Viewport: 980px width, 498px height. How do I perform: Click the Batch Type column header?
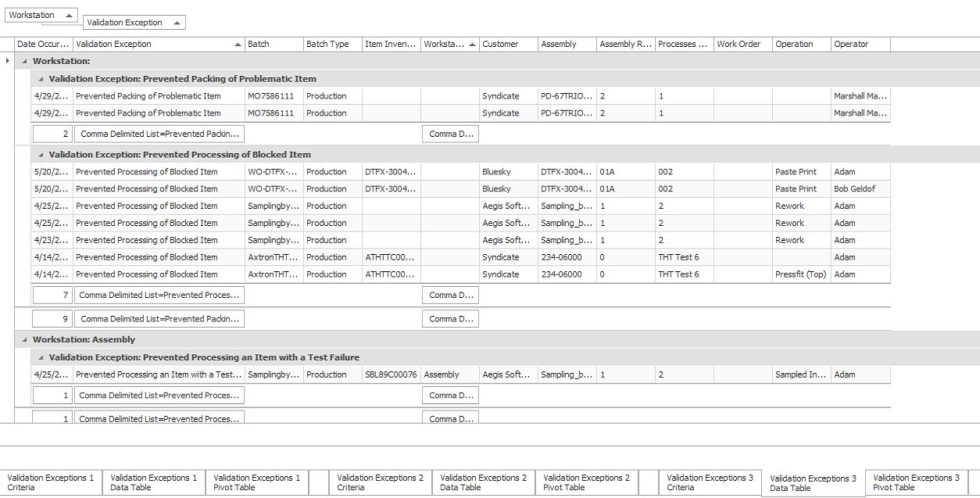(329, 44)
